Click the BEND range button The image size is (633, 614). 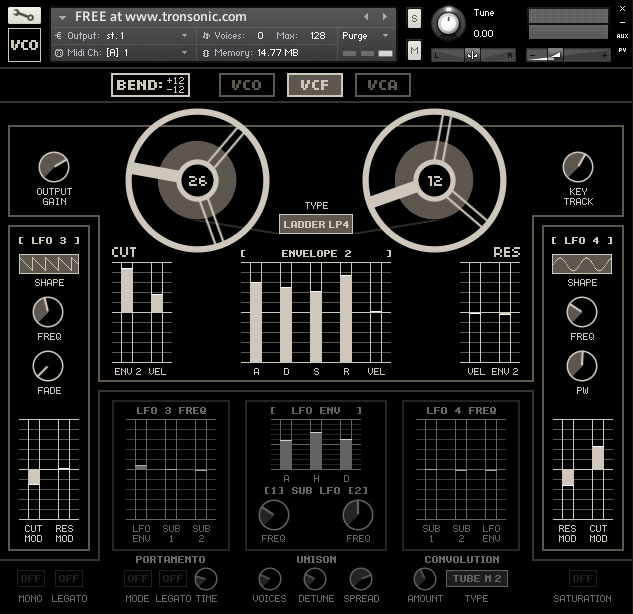tap(150, 85)
